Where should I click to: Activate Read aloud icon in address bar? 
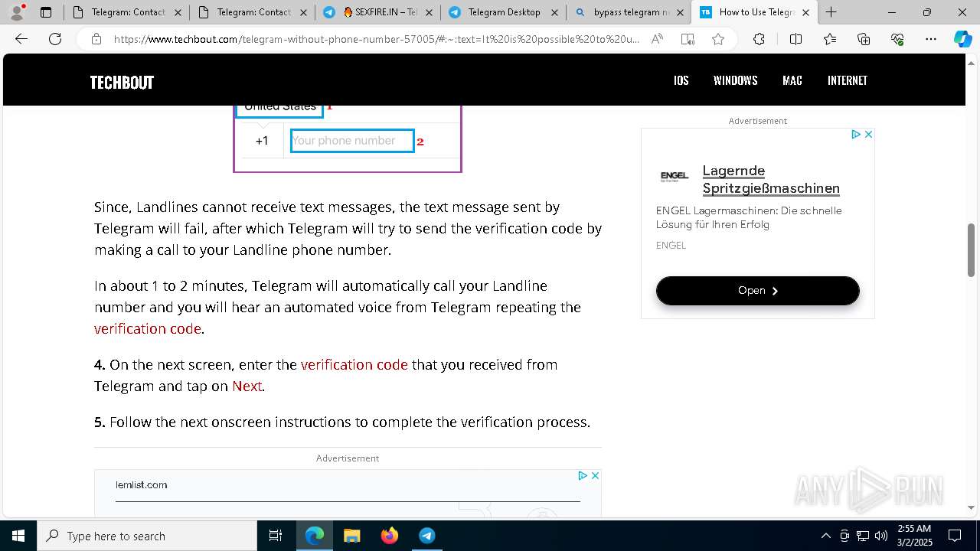657,39
